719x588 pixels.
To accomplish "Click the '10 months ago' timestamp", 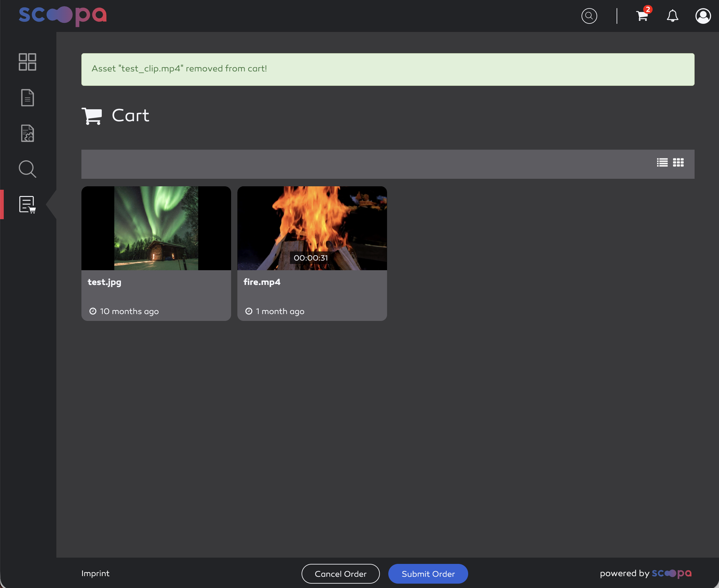I will [x=129, y=311].
